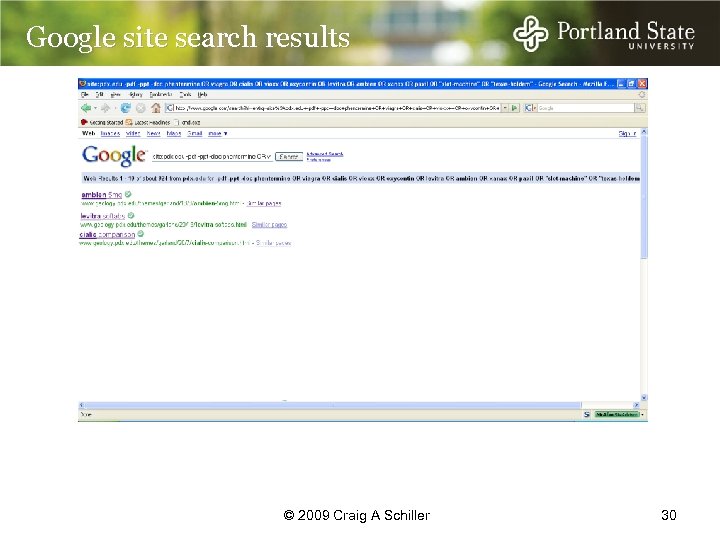Open the 'cialis comparison' search result
The image size is (720, 540).
tap(107, 234)
